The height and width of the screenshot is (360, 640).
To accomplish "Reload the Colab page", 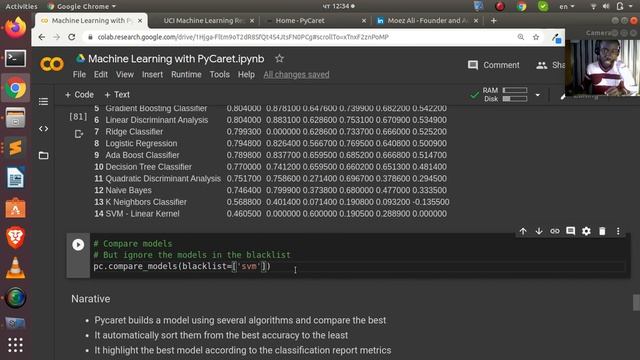I will point(72,37).
